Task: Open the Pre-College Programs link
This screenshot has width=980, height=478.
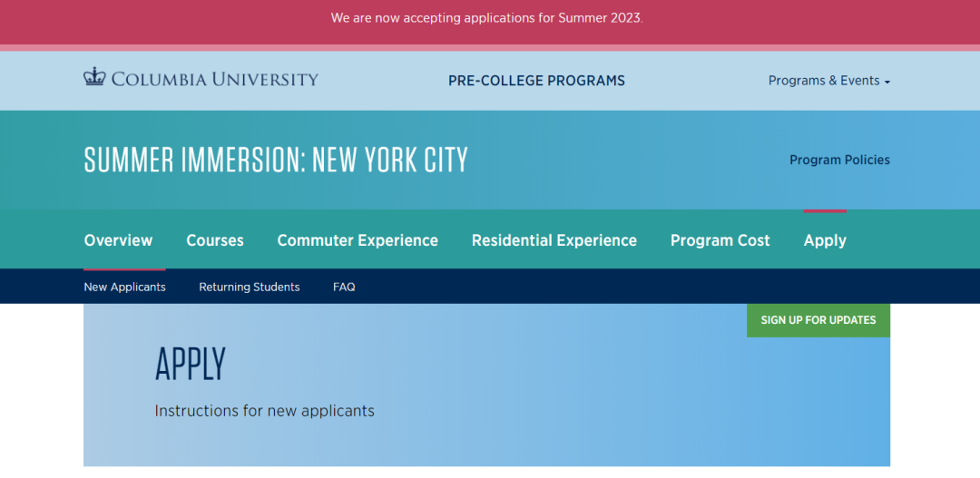Action: [536, 81]
